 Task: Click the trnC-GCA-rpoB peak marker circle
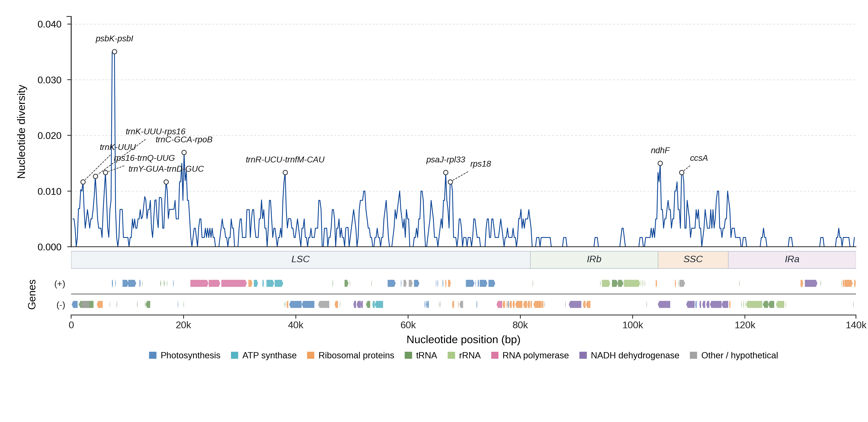[x=184, y=153]
